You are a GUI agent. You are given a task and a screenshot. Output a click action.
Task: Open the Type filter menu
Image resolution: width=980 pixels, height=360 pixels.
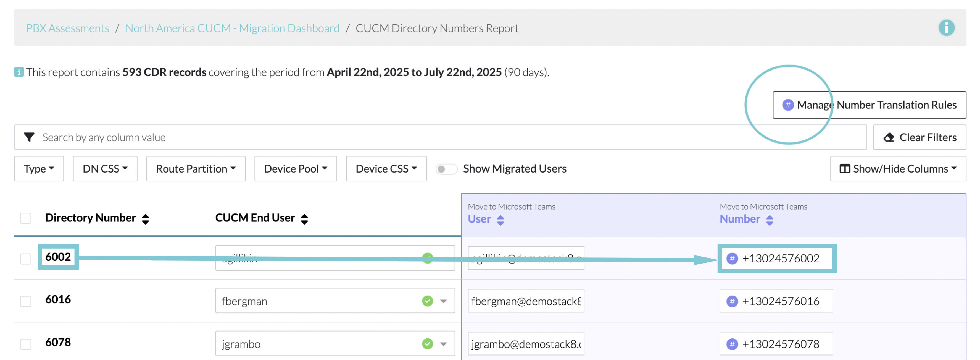(x=39, y=169)
